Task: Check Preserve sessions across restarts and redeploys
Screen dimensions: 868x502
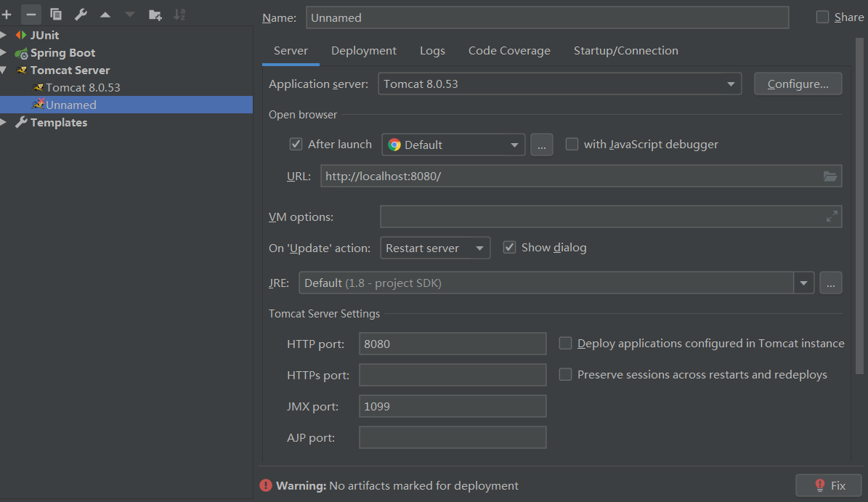Action: 565,374
